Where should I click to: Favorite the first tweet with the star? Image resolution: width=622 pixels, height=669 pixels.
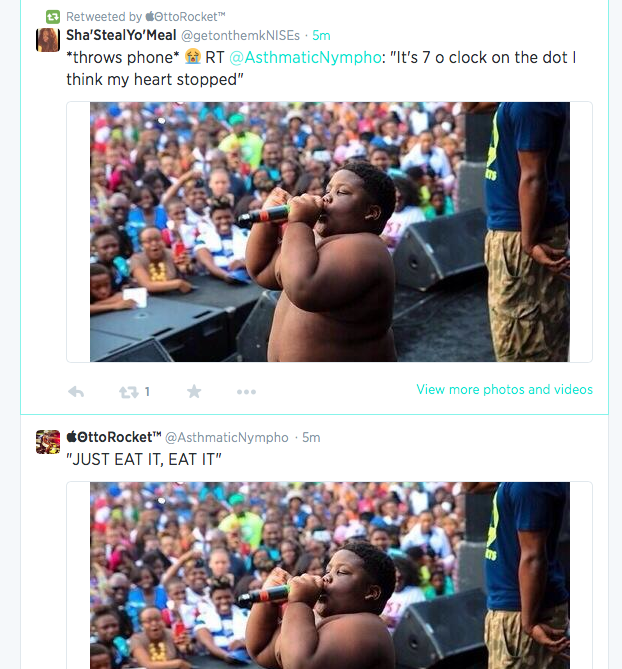click(194, 392)
